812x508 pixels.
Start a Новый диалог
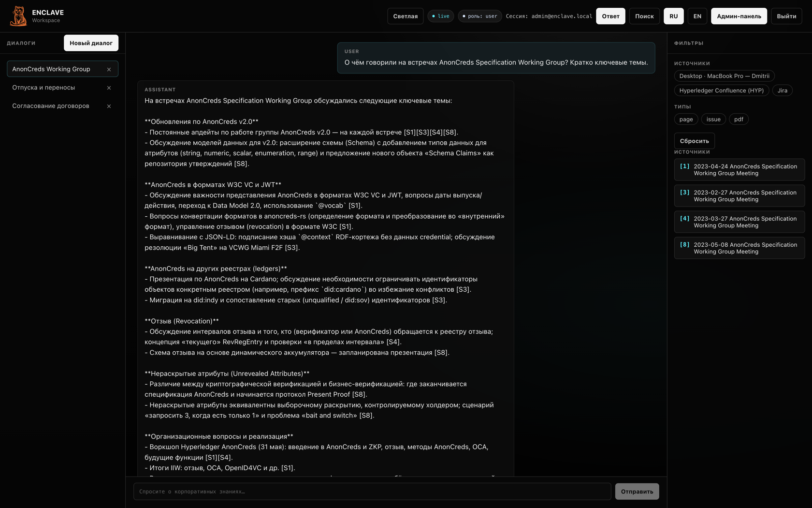click(91, 43)
